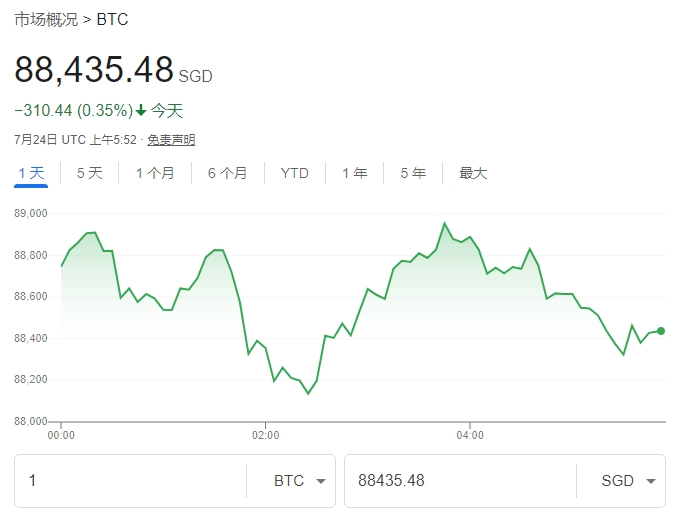The width and height of the screenshot is (673, 514).
Task: Open the 市场概况 breadcrumb link
Action: 46,20
